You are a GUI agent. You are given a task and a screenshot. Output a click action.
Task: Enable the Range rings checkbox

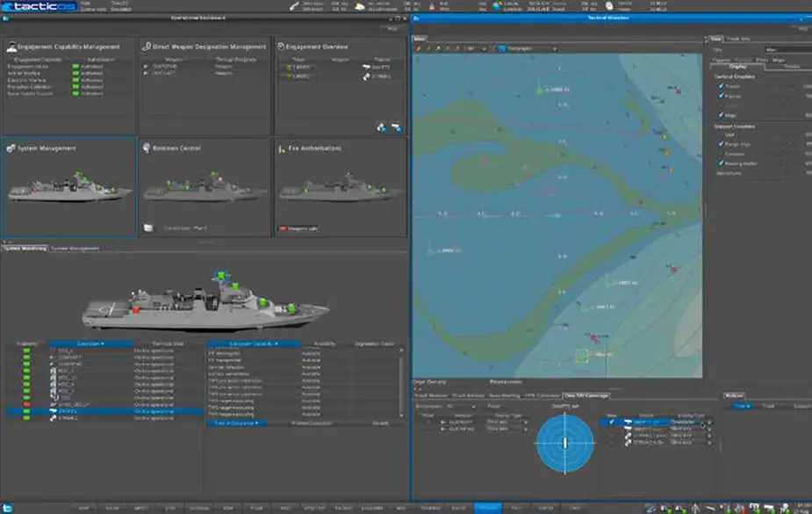coord(722,143)
